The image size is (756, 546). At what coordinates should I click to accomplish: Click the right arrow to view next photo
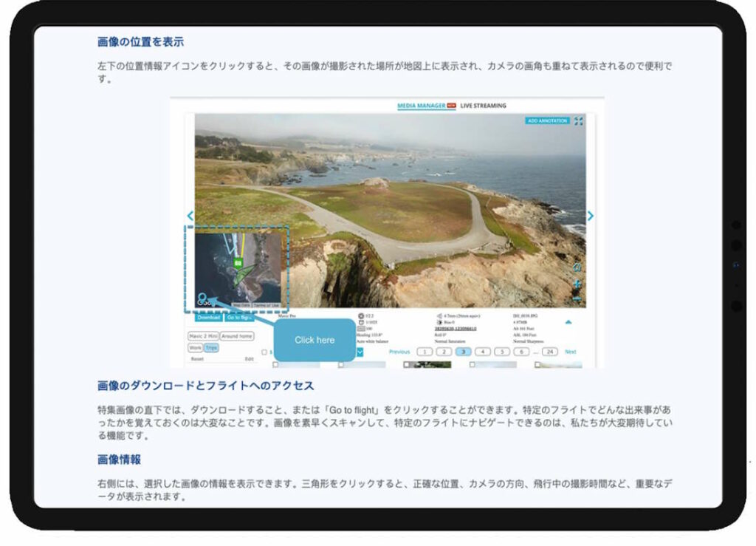590,216
